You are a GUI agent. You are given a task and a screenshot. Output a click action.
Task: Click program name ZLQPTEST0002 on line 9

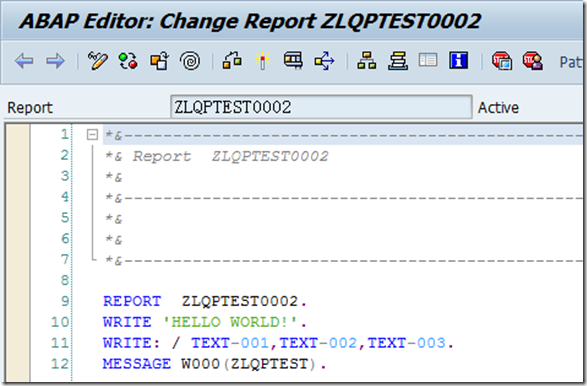(x=240, y=301)
